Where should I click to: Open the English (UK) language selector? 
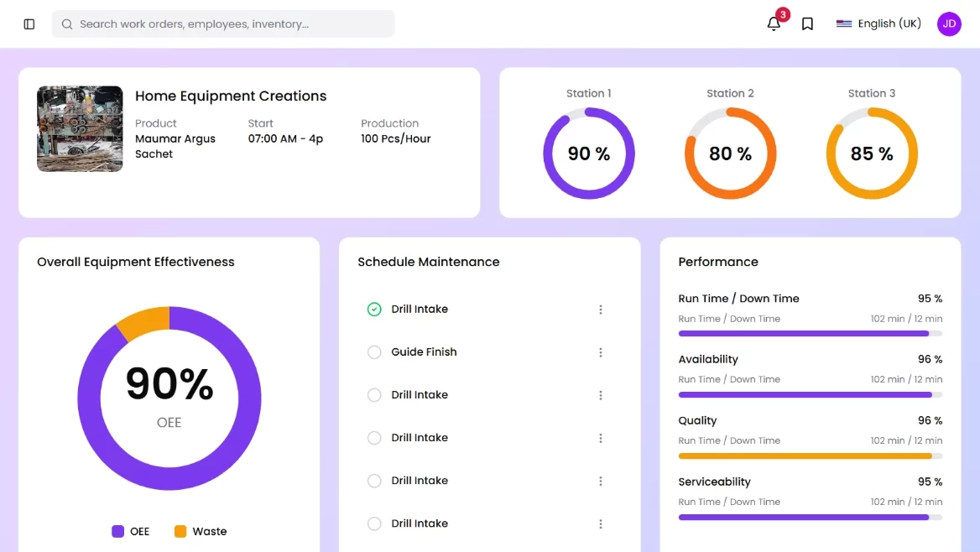878,23
